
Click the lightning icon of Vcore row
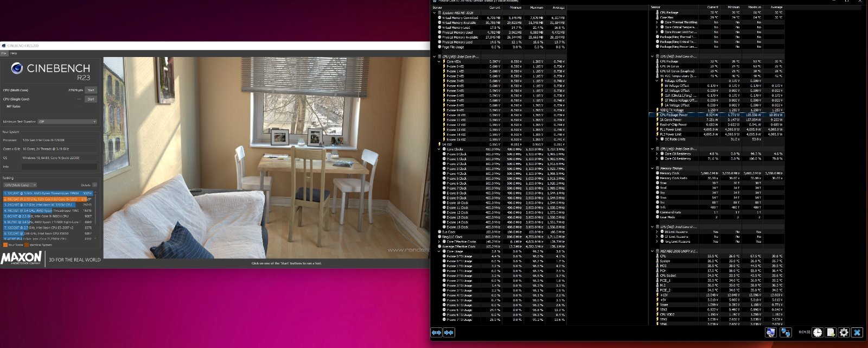pos(657,305)
